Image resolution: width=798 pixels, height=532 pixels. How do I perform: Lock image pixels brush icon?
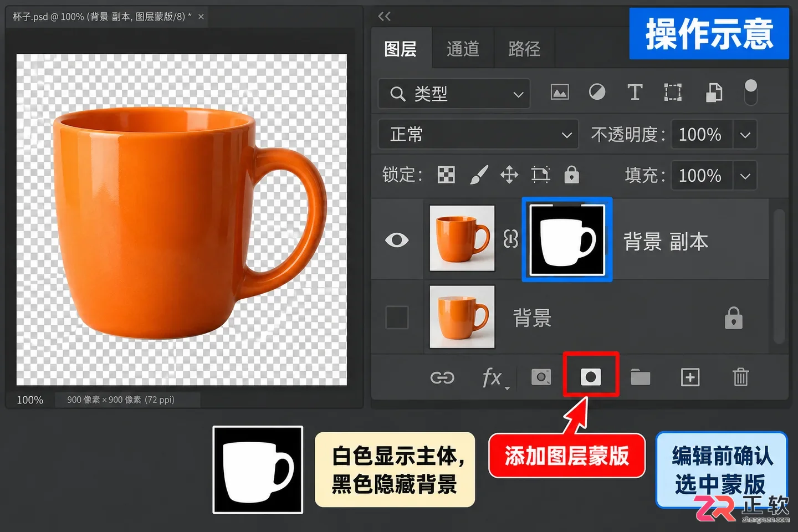479,175
